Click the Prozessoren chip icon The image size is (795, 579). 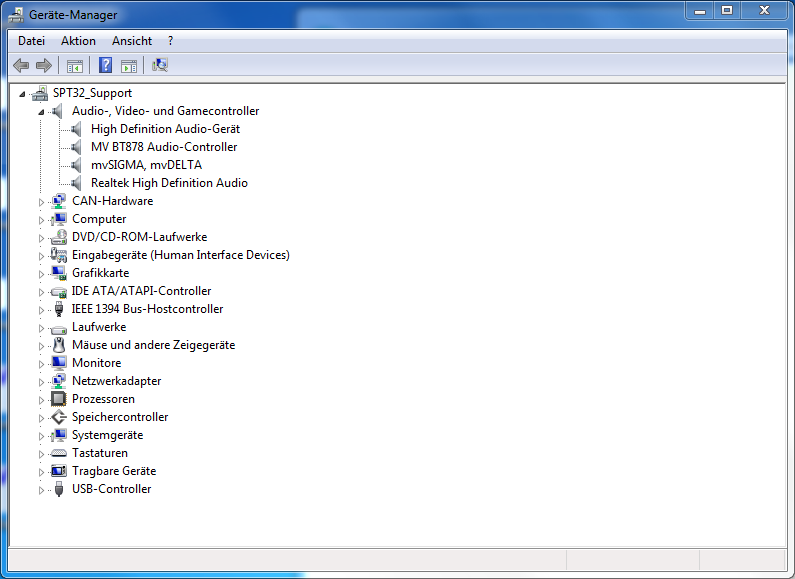[x=59, y=399]
